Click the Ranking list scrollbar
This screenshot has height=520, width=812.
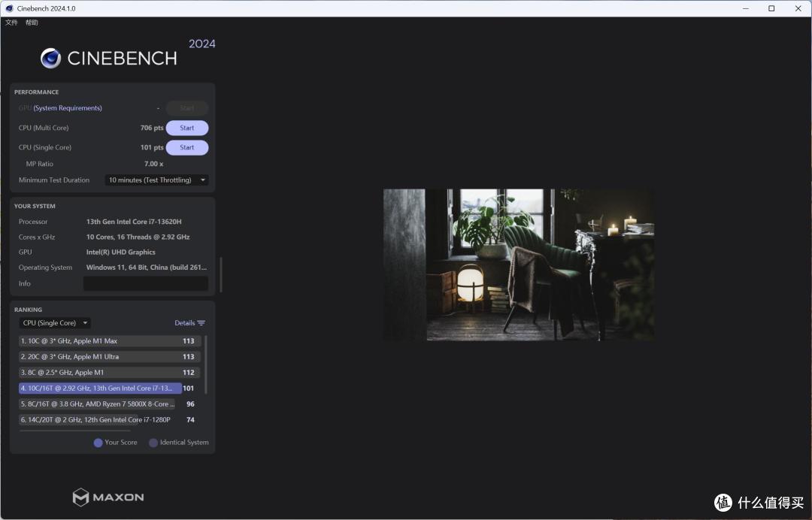(206, 364)
